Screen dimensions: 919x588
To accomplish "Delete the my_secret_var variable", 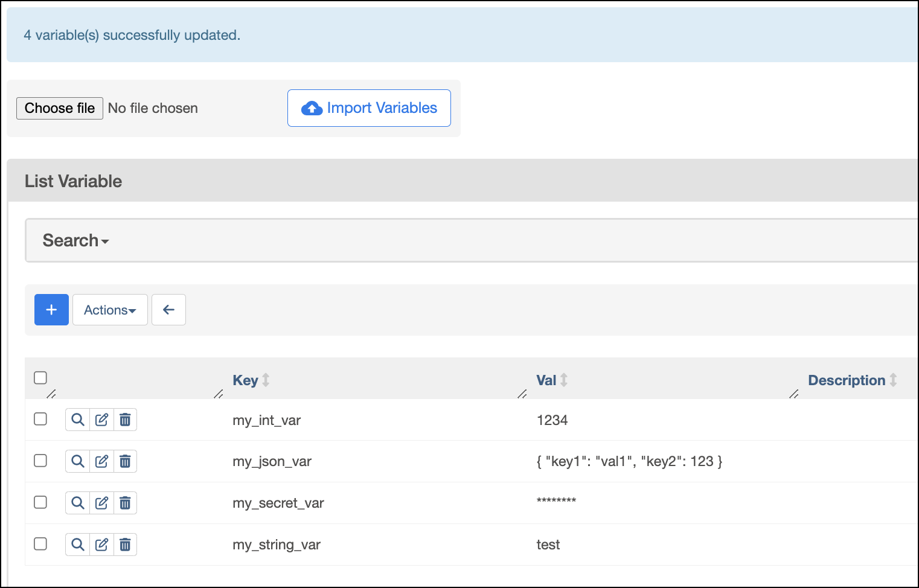I will [125, 502].
